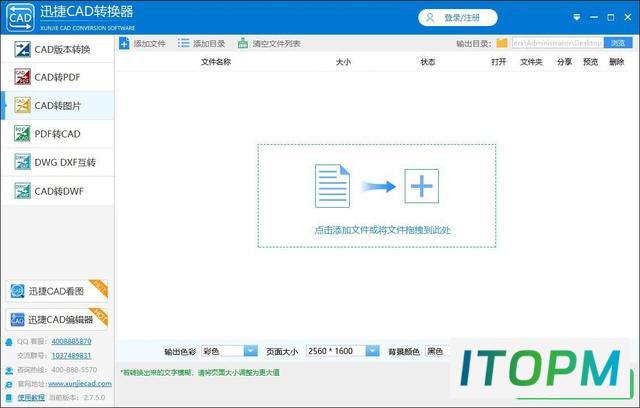
Task: Click the 官网地址 browser icon
Action: tap(9, 384)
